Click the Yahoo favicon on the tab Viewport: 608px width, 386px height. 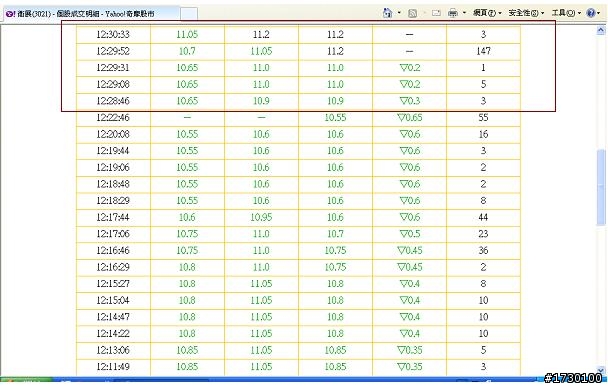10,14
